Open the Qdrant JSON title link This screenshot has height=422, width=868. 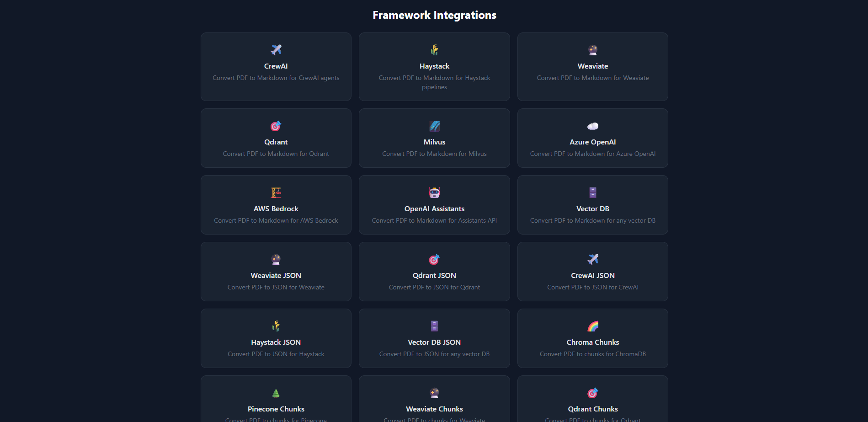tap(434, 276)
